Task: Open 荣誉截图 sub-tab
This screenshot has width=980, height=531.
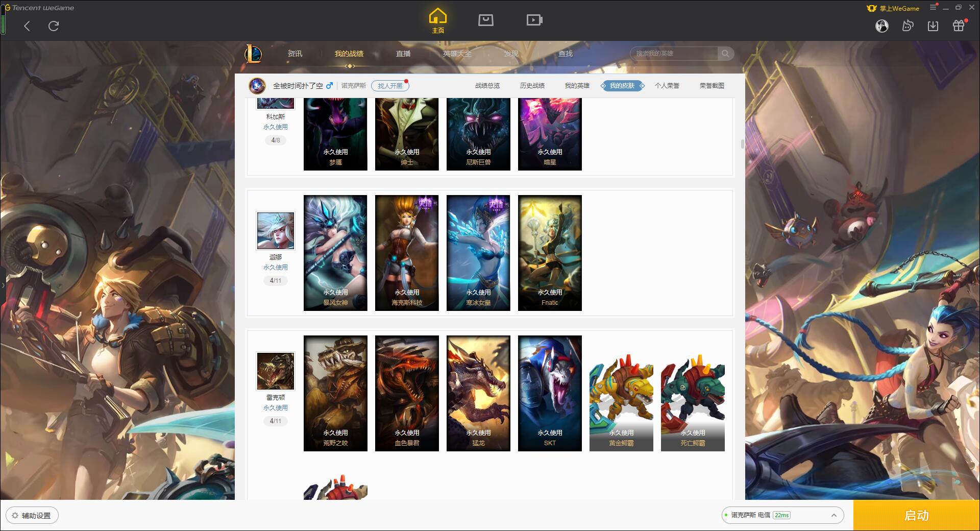Action: click(712, 86)
